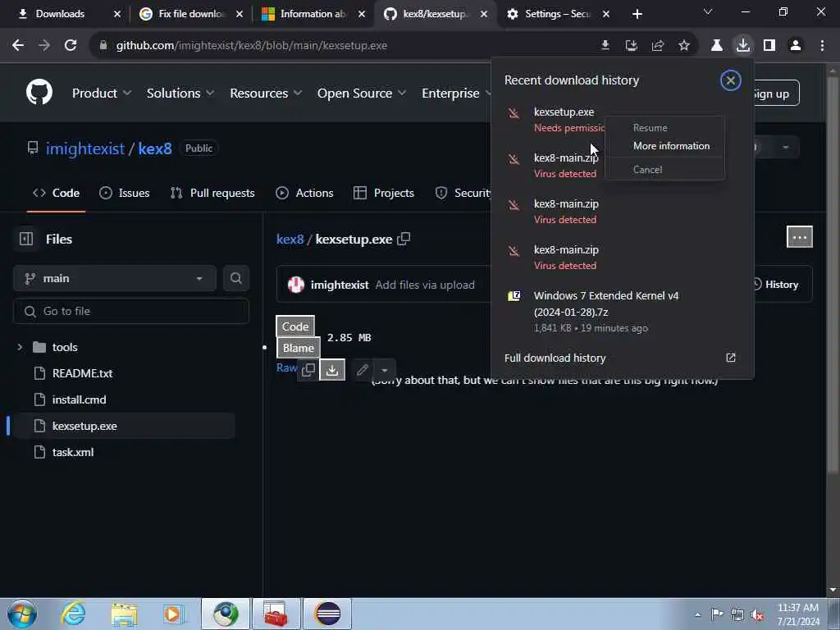Open the browser tab search chevron
Image resolution: width=840 pixels, height=630 pixels.
point(708,11)
